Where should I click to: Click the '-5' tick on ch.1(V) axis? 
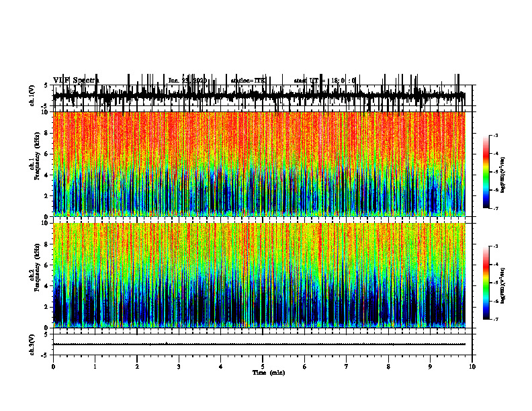[x=45, y=106]
